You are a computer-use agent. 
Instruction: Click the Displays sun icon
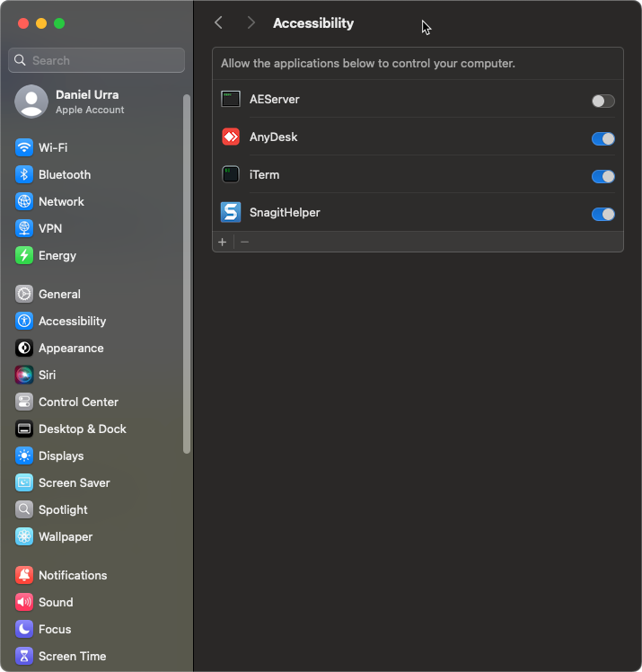tap(24, 456)
